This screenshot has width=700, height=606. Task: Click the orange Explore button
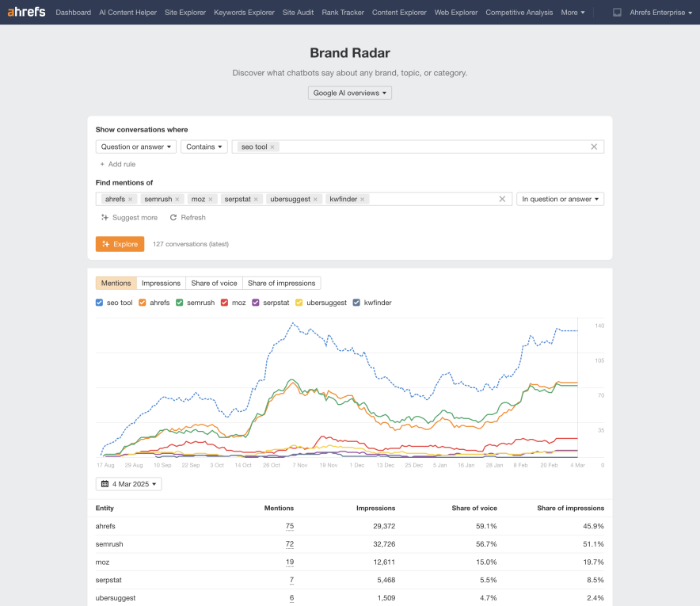120,244
